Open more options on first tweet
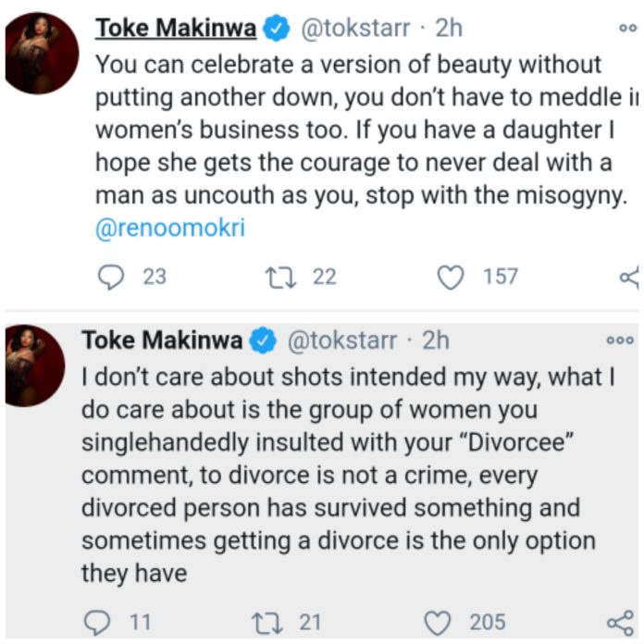The height and width of the screenshot is (644, 644). 630,28
